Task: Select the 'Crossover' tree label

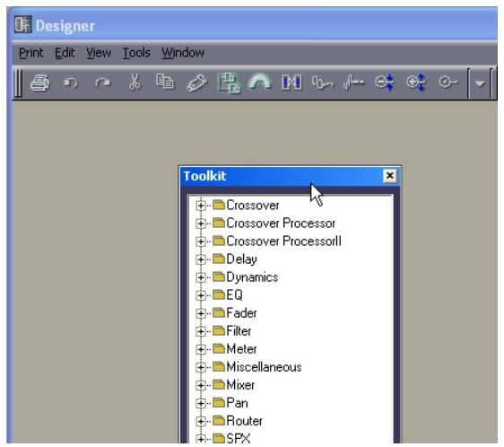Action: (x=253, y=206)
